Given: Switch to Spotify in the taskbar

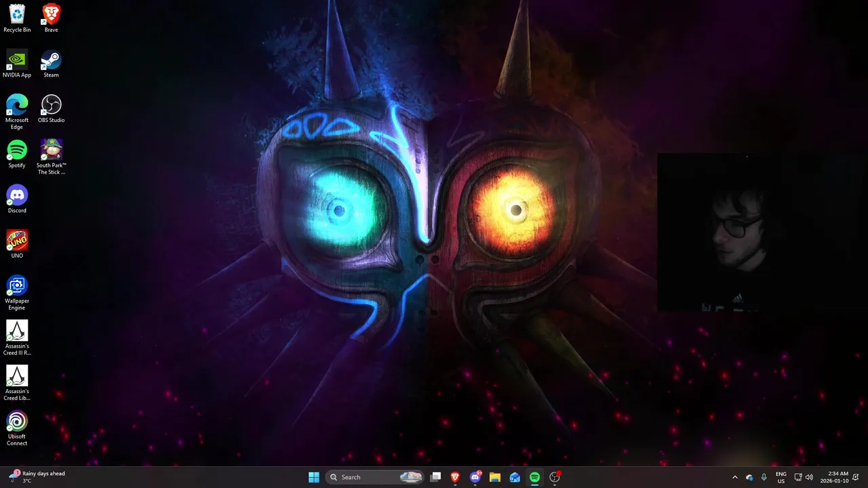Looking at the screenshot, I should (534, 477).
